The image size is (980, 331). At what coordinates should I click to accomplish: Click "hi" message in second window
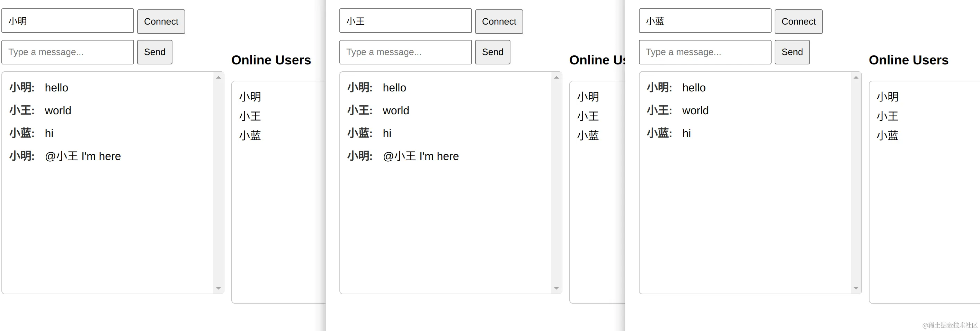pyautogui.click(x=387, y=133)
